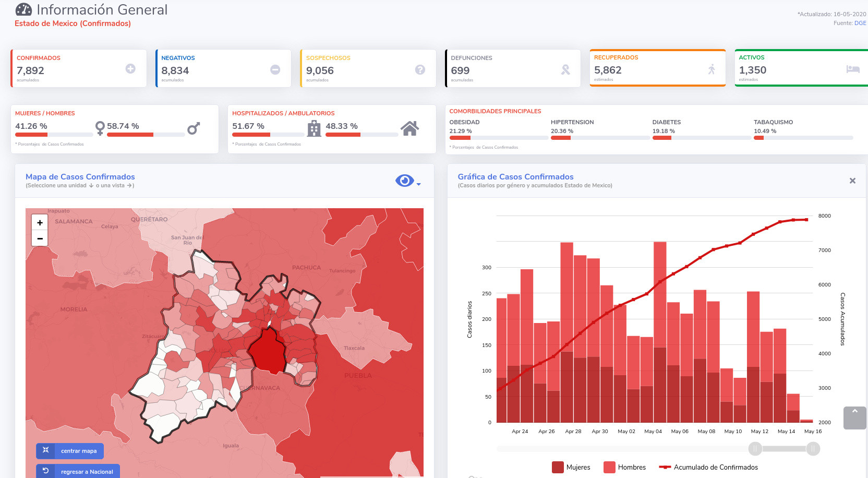
Task: Click the scroll-to-top arrow button
Action: click(854, 418)
